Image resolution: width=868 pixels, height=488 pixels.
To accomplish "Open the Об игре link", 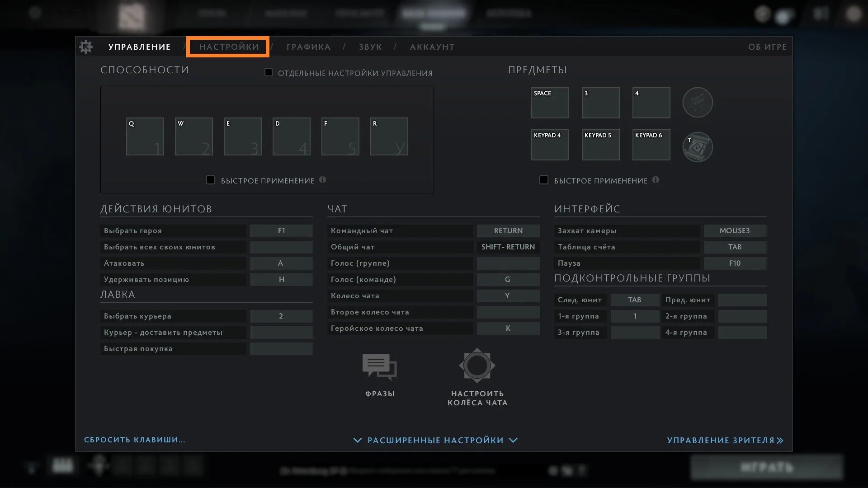I will (x=767, y=47).
